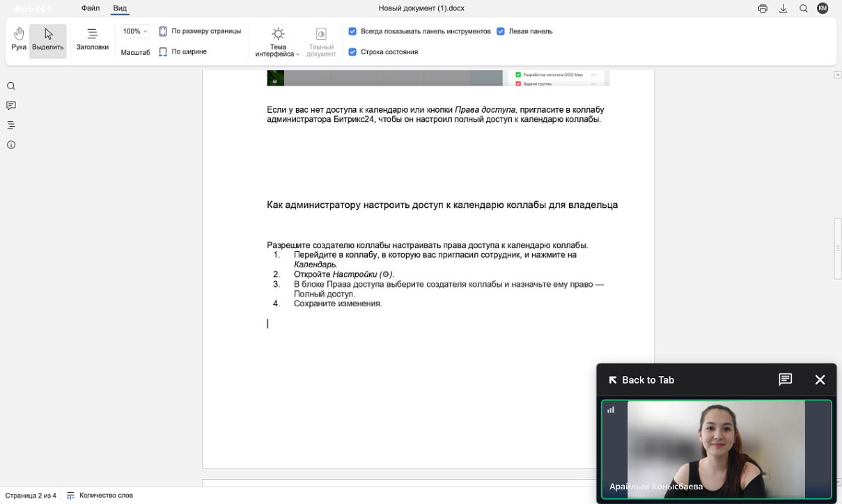The width and height of the screenshot is (842, 504).
Task: Open the comments panel in the sidebar
Action: [x=11, y=106]
